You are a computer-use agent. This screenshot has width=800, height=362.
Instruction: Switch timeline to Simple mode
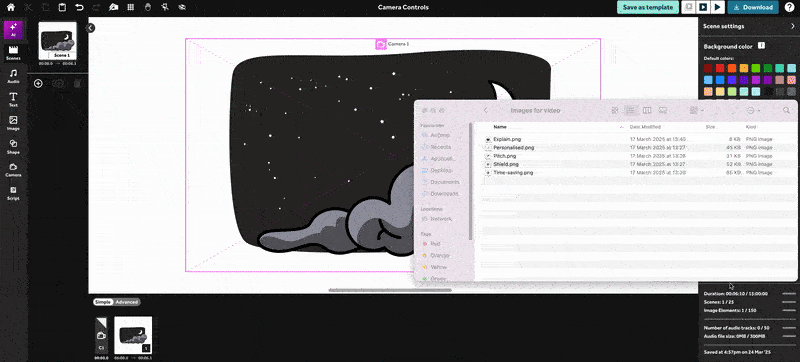[103, 302]
